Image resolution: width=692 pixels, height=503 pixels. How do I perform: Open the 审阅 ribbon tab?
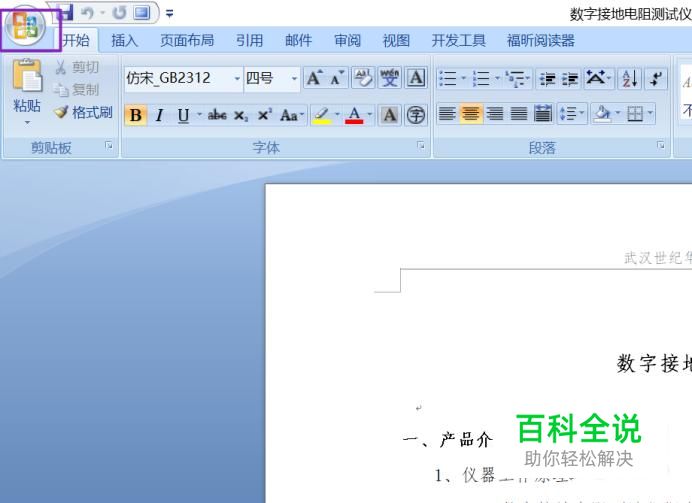pos(347,41)
